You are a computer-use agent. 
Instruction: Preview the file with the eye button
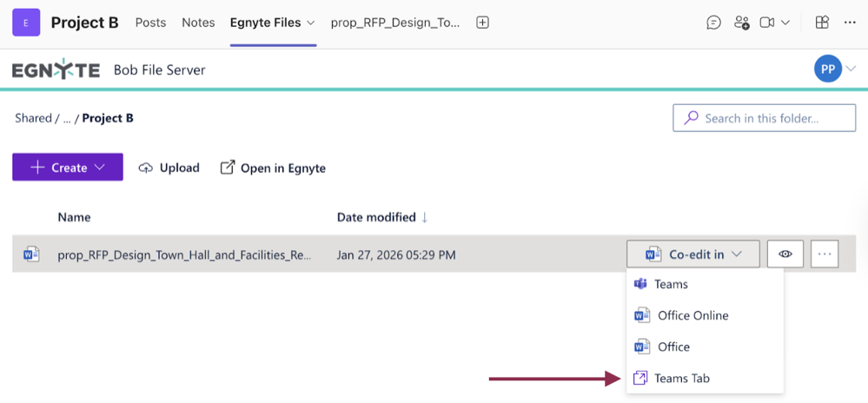785,254
